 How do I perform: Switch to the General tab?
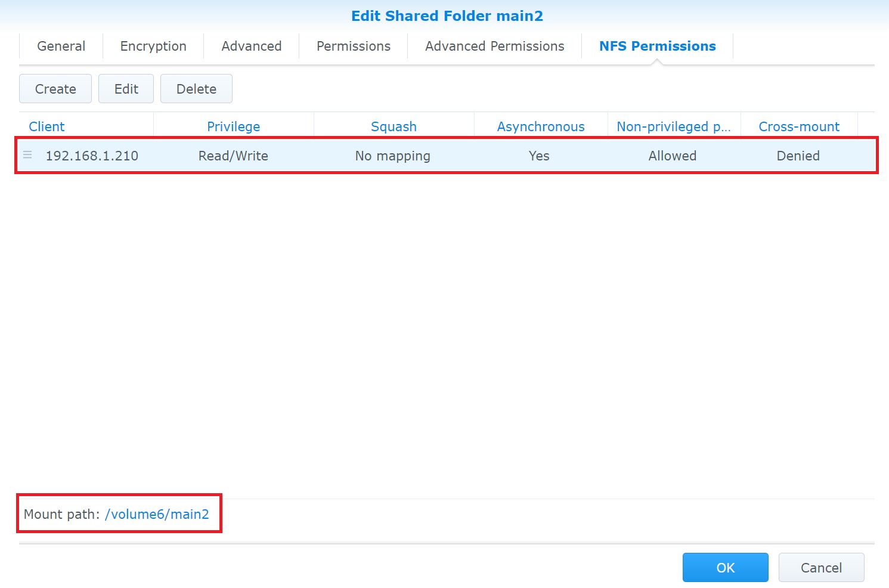(x=61, y=46)
